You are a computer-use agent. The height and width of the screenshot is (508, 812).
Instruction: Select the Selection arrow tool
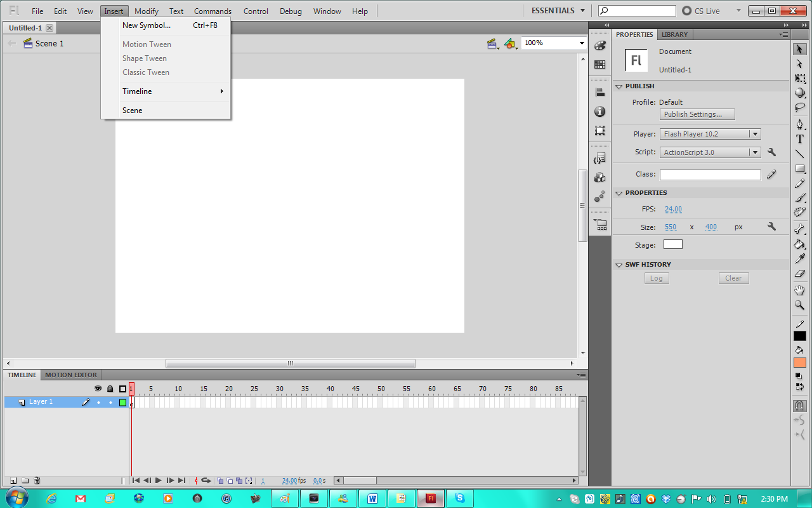tap(800, 49)
